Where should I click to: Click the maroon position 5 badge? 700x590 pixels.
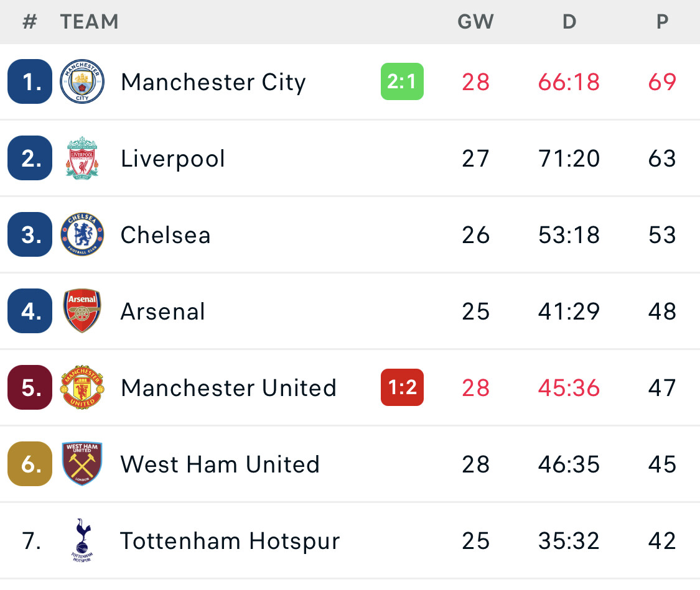30,387
